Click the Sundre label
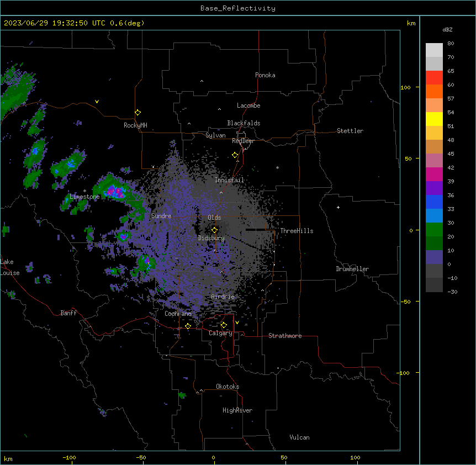476x465 pixels. coord(161,216)
